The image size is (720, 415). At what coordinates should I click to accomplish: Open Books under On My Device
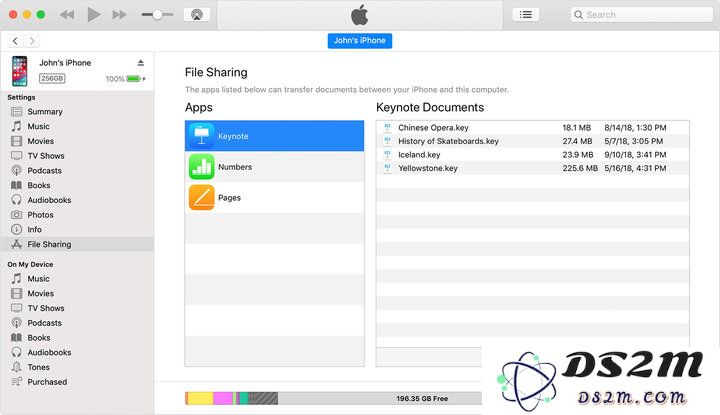point(39,337)
